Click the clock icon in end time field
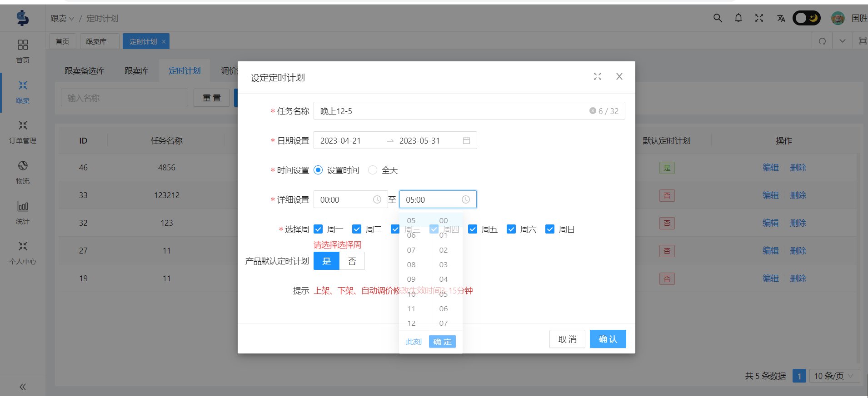868x398 pixels. point(466,199)
